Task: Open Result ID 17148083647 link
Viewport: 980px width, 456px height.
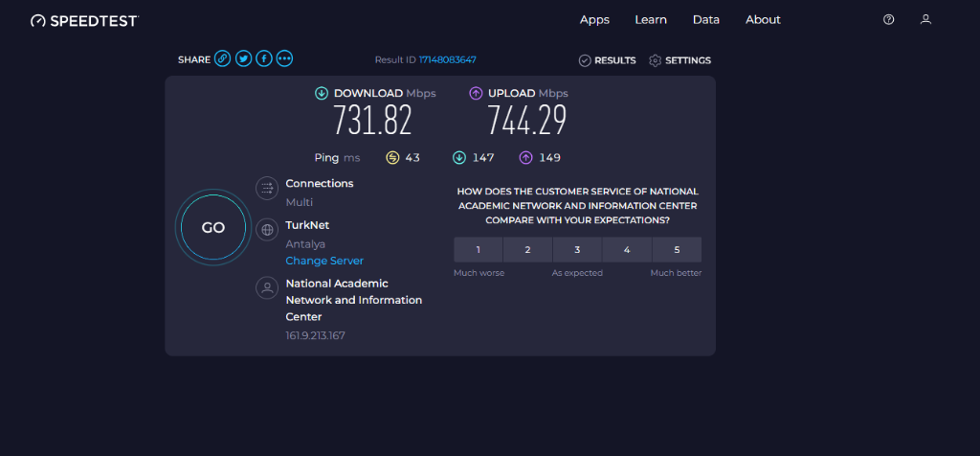Action: (448, 60)
